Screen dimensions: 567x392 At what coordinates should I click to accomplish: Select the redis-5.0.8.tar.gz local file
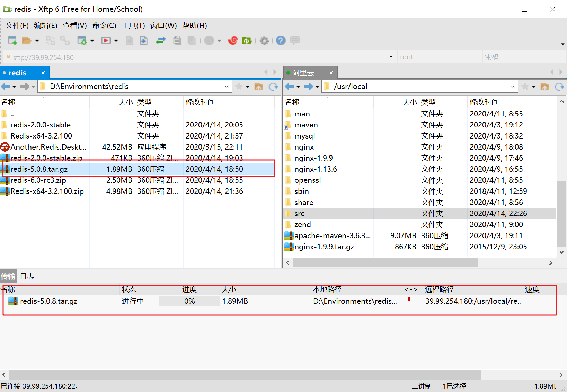[x=137, y=169]
